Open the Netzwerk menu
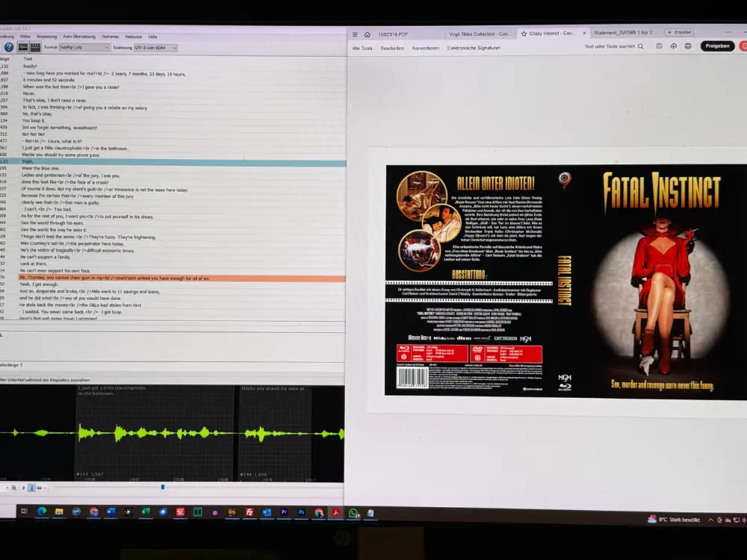Image resolution: width=747 pixels, height=560 pixels. pyautogui.click(x=134, y=37)
